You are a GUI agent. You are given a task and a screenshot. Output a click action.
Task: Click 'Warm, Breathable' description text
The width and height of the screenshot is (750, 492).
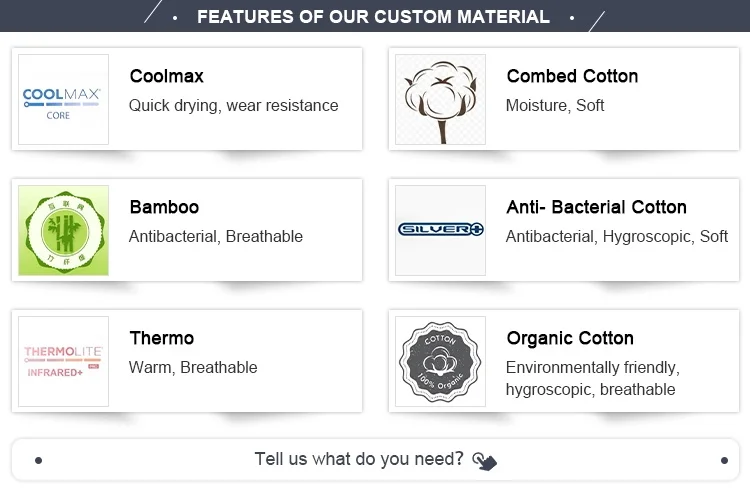point(193,367)
